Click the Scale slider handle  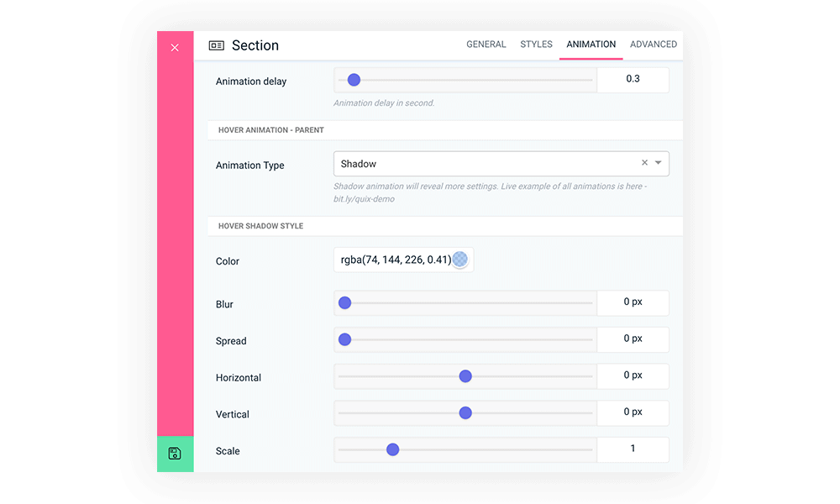pos(392,449)
